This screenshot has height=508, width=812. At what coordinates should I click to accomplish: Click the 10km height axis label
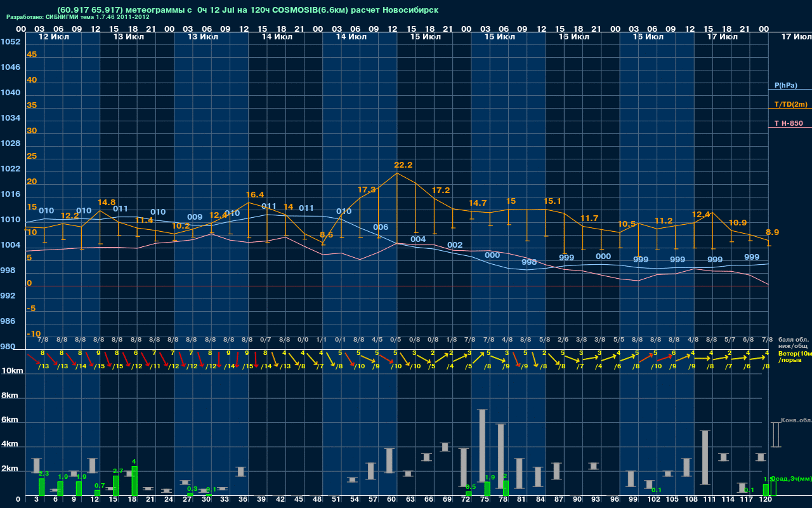tap(11, 371)
